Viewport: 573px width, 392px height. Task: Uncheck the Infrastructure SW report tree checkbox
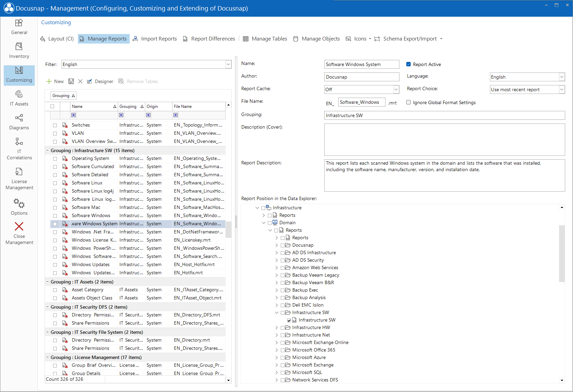pos(289,320)
